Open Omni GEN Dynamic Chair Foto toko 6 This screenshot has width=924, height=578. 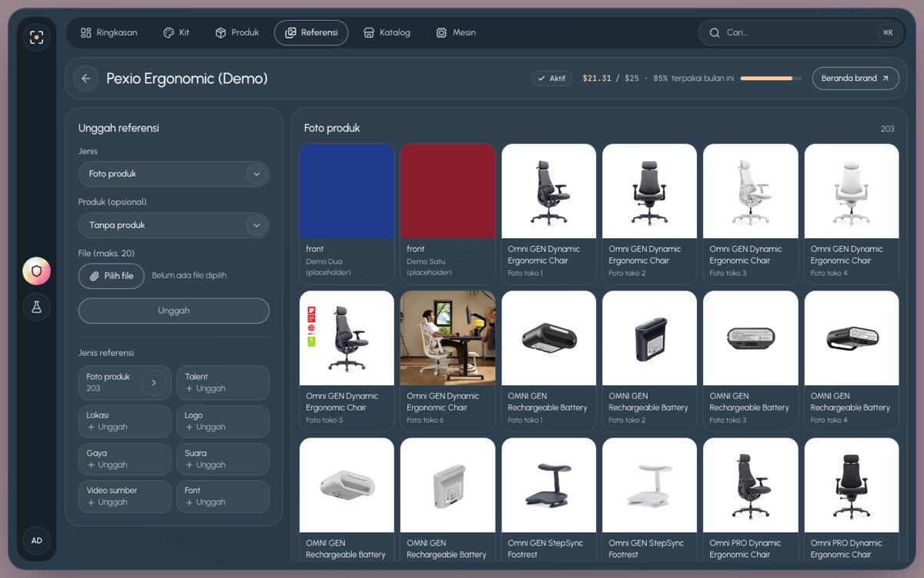pyautogui.click(x=447, y=361)
